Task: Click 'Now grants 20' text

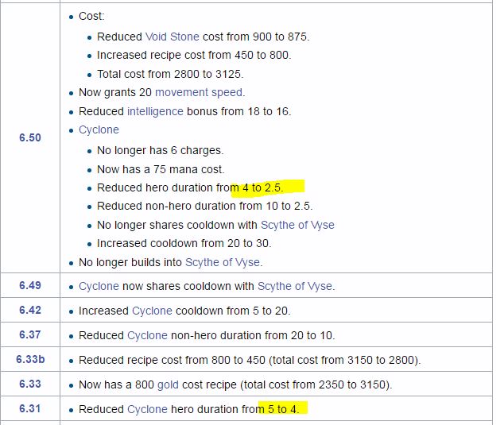Action: [x=115, y=92]
